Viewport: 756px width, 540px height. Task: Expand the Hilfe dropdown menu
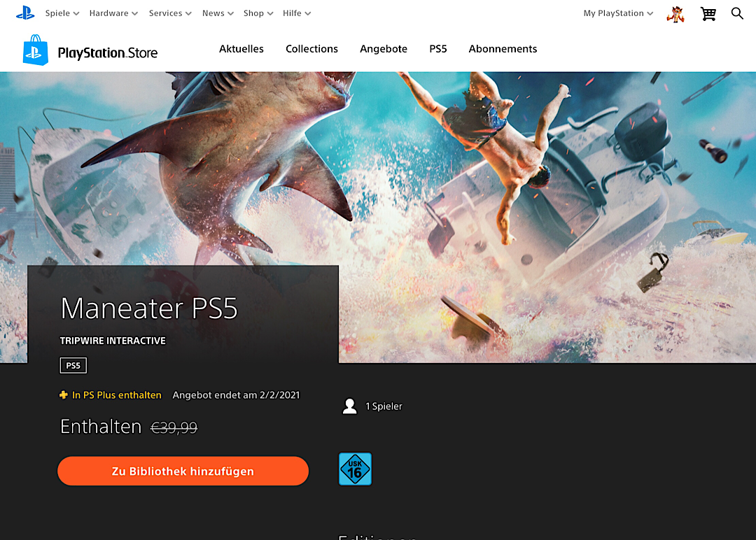pyautogui.click(x=297, y=13)
